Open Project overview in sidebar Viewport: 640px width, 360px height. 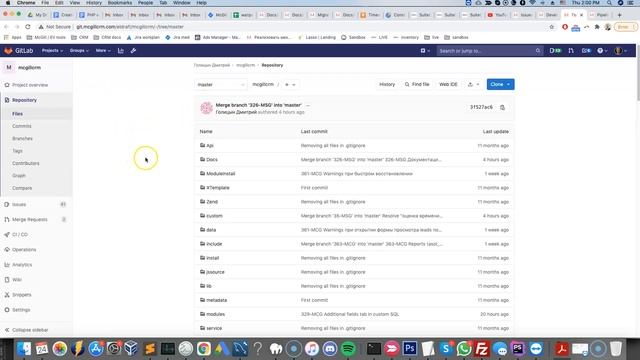click(30, 85)
